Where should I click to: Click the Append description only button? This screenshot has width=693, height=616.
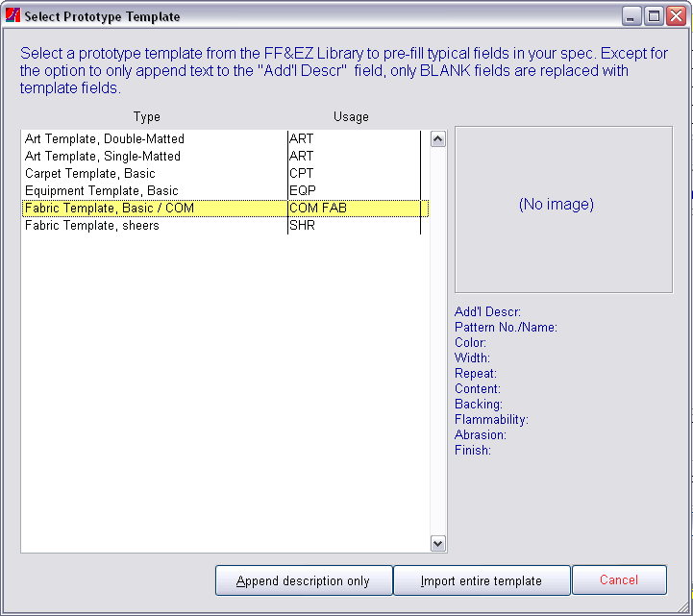click(304, 580)
